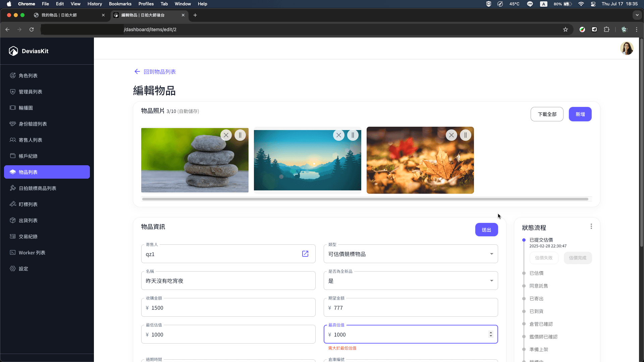Remove the stacked stones photo

coord(226,135)
